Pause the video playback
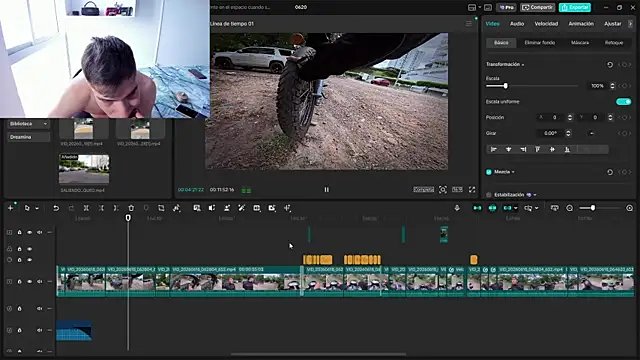The width and height of the screenshot is (640, 360). (327, 189)
